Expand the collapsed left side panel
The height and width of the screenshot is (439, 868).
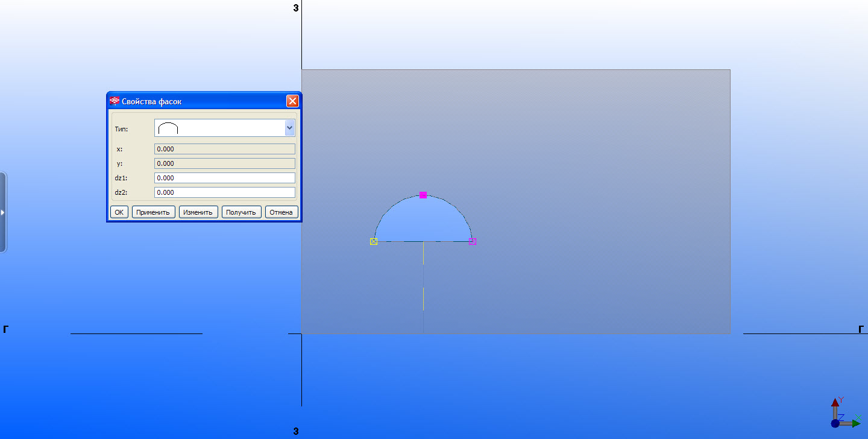pyautogui.click(x=2, y=212)
